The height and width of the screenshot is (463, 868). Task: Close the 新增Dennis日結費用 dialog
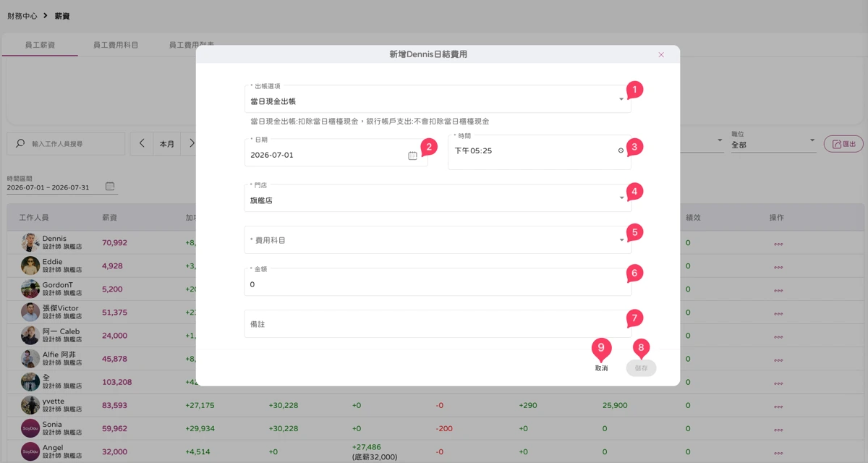coord(661,55)
